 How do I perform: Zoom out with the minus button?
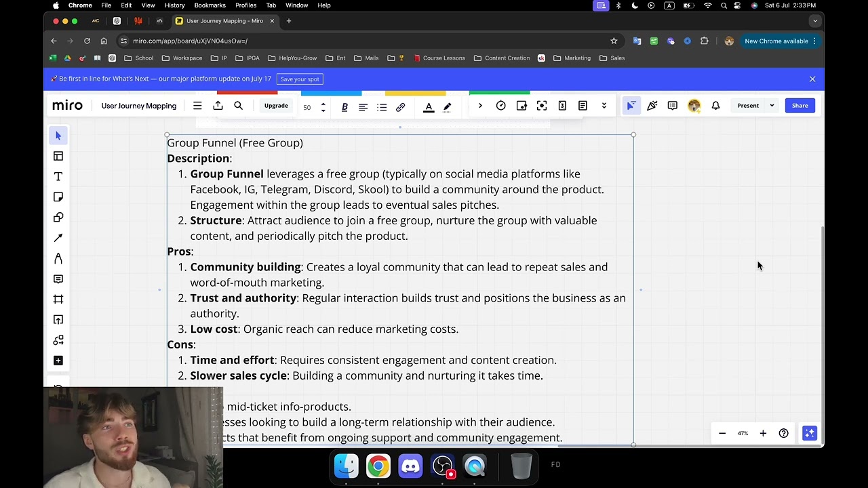[x=722, y=433]
